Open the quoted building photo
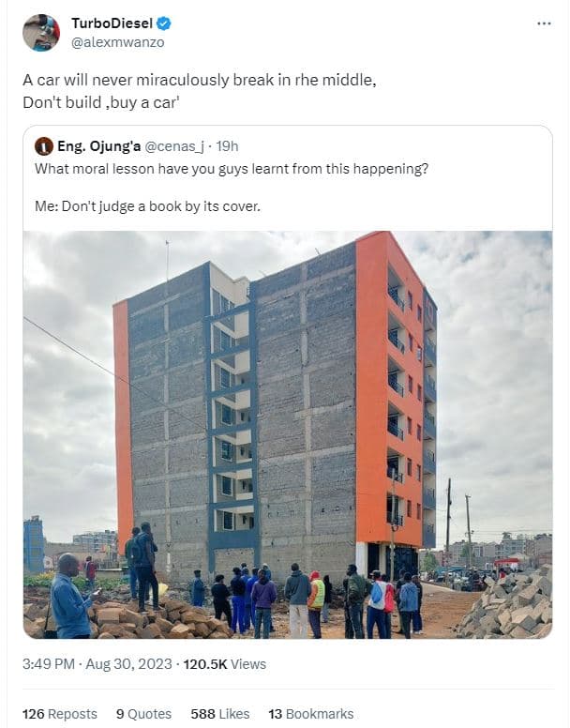Screen dimensions: 570x728 [x=288, y=434]
